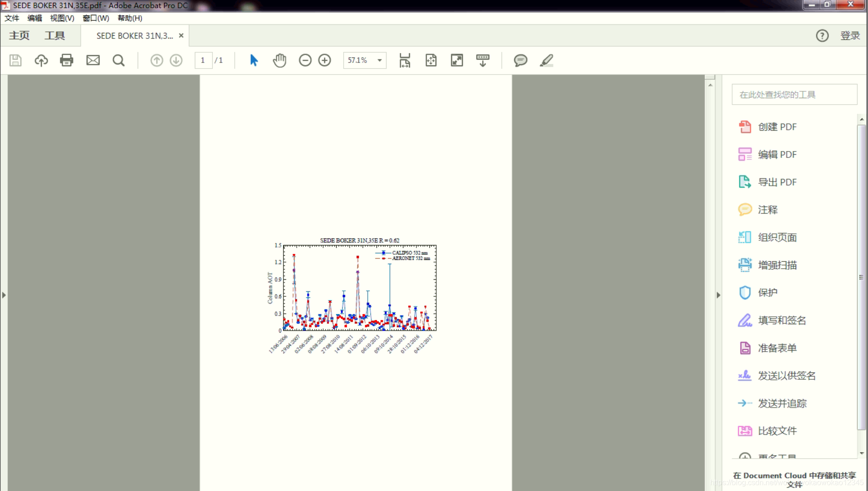Click the upload to cloud icon
868x491 pixels.
[41, 60]
